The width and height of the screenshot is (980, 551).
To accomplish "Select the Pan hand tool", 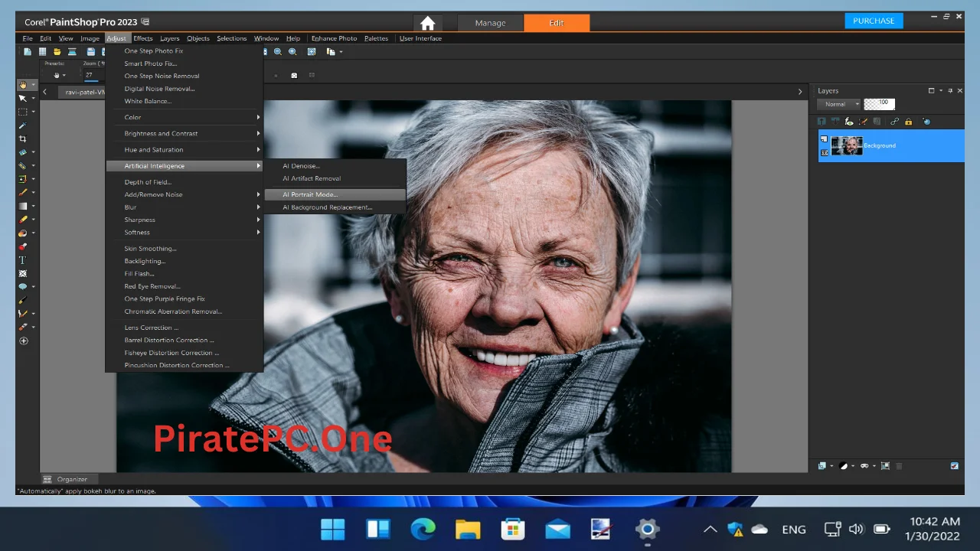I will pyautogui.click(x=23, y=85).
